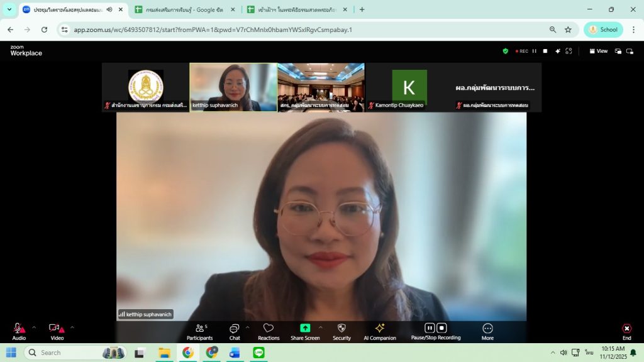
Task: Pause recording from the top bar
Action: point(535,52)
